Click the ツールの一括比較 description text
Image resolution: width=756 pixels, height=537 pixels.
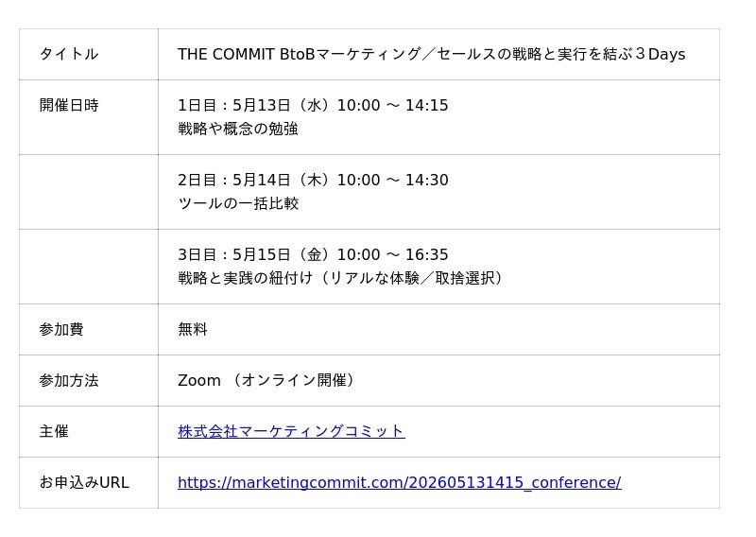pos(238,203)
